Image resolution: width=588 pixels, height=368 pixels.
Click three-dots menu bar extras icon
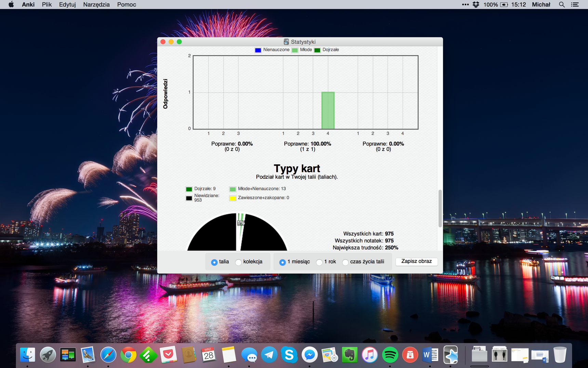click(x=465, y=4)
